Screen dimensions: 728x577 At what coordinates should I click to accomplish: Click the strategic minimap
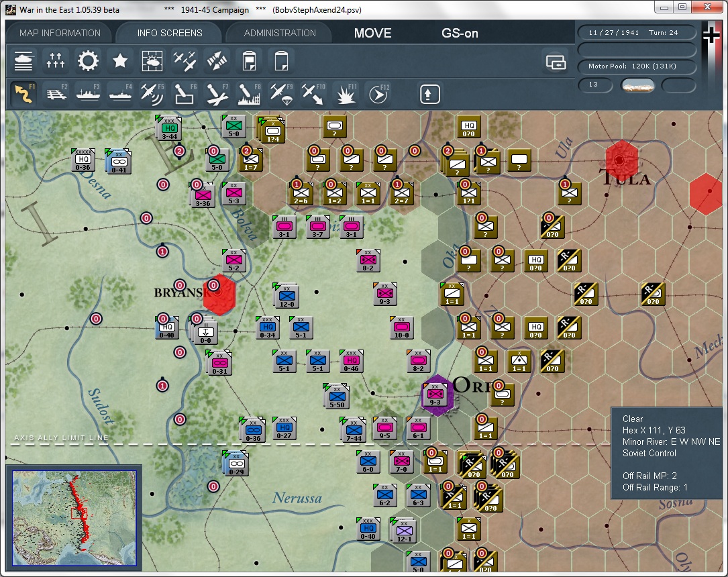[x=74, y=517]
